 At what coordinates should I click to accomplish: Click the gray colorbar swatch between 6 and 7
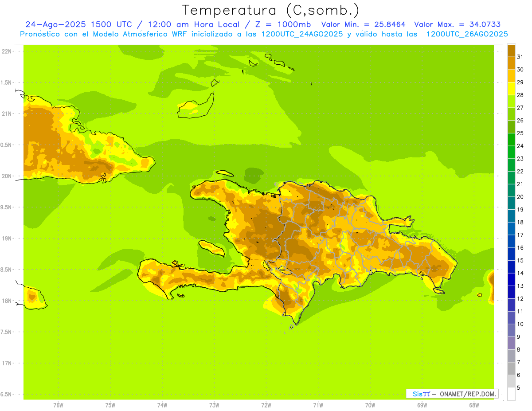point(511,368)
